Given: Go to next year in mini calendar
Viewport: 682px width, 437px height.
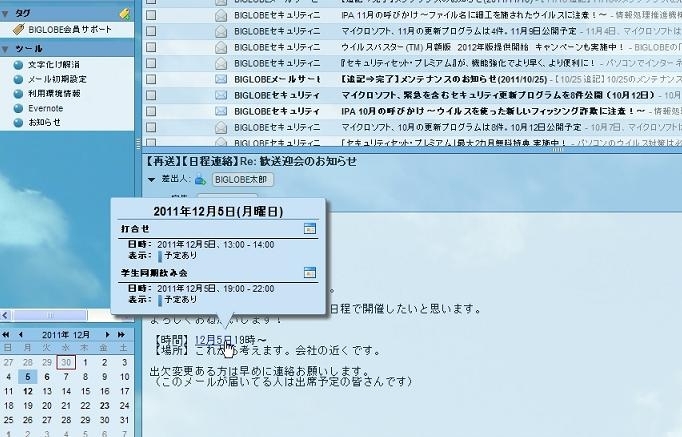Looking at the screenshot, I should (121, 334).
